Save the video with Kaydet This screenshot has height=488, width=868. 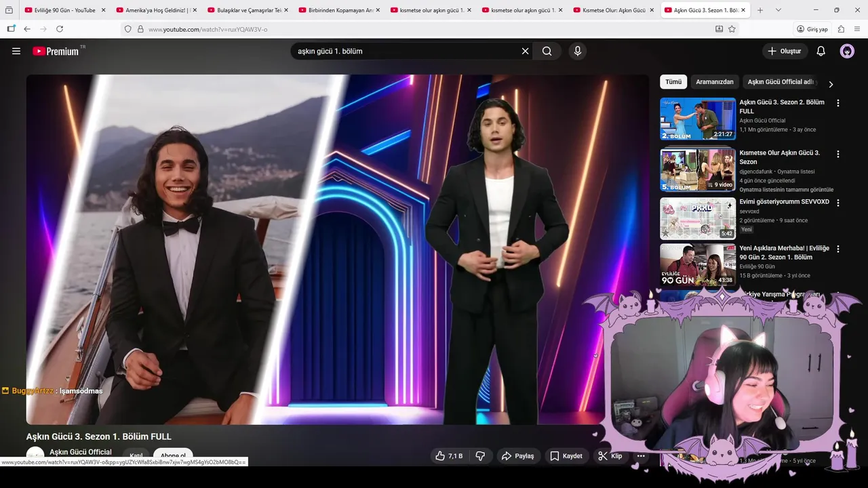[x=566, y=456]
